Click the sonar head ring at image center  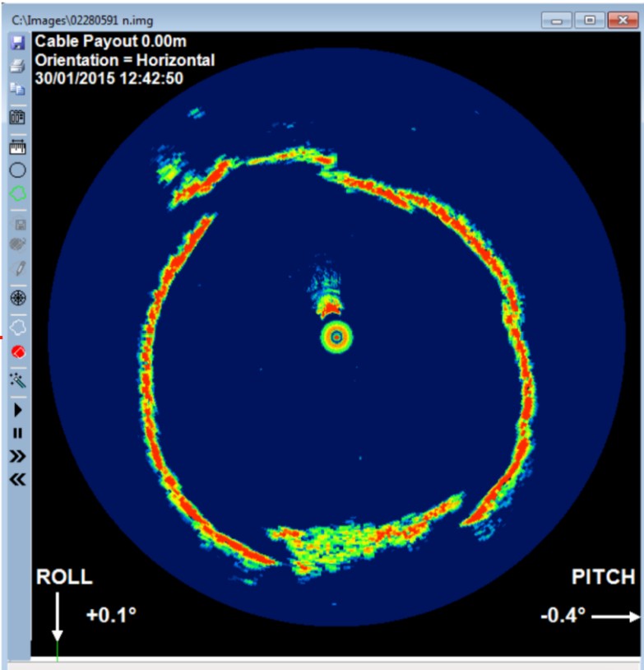pyautogui.click(x=336, y=337)
